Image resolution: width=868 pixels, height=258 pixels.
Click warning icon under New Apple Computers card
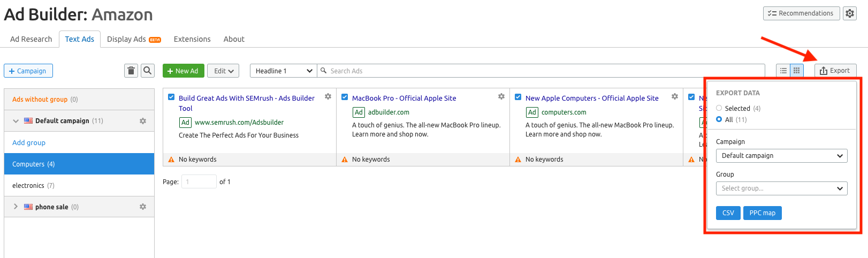(518, 160)
